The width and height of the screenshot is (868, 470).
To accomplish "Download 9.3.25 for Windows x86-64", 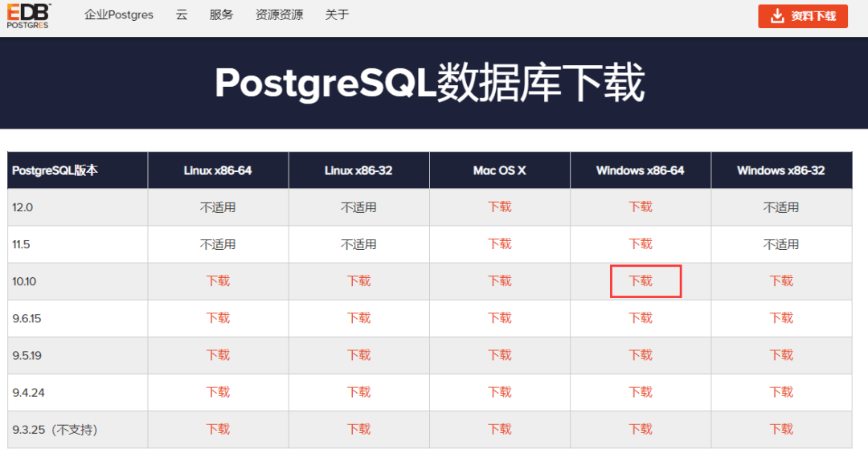I will coord(641,430).
